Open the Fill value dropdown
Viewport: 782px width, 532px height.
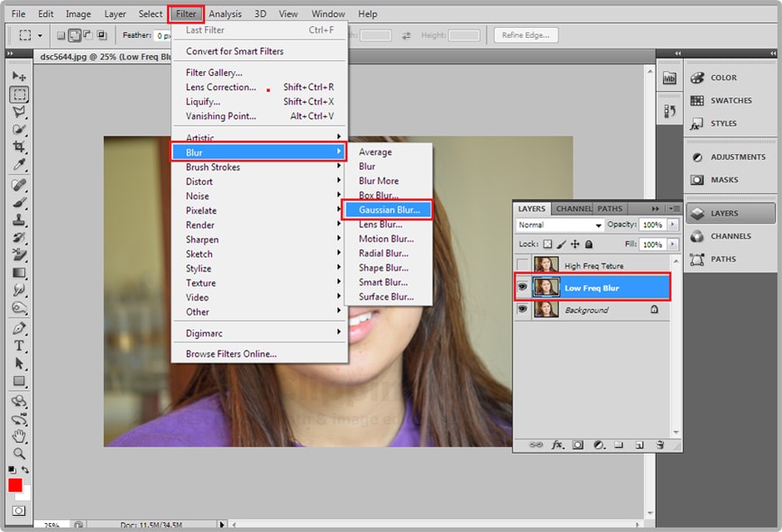(674, 243)
